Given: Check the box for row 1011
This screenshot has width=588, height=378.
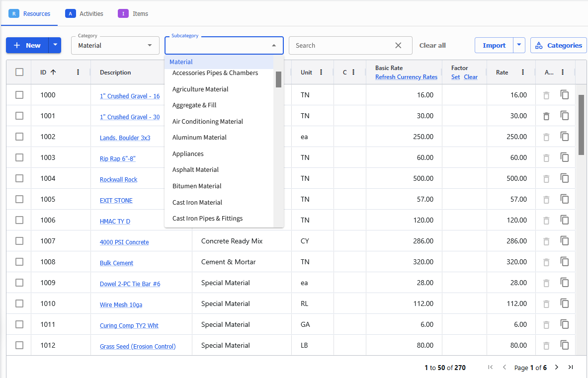Looking at the screenshot, I should click(x=19, y=324).
